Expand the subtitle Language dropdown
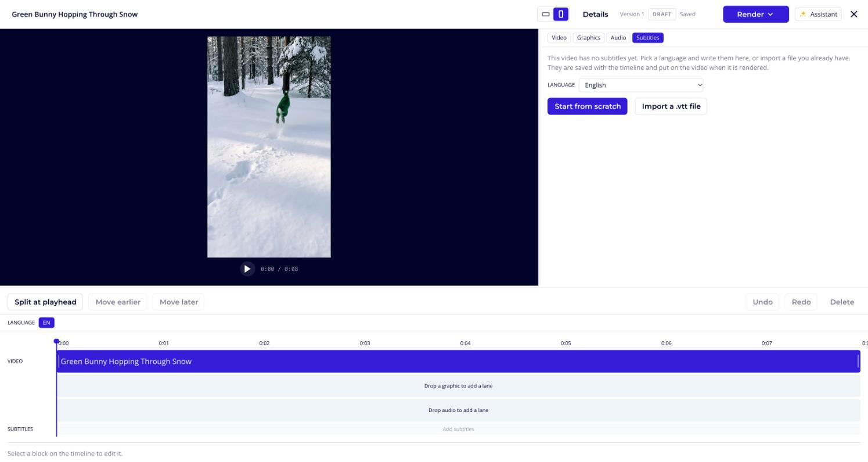 point(641,85)
